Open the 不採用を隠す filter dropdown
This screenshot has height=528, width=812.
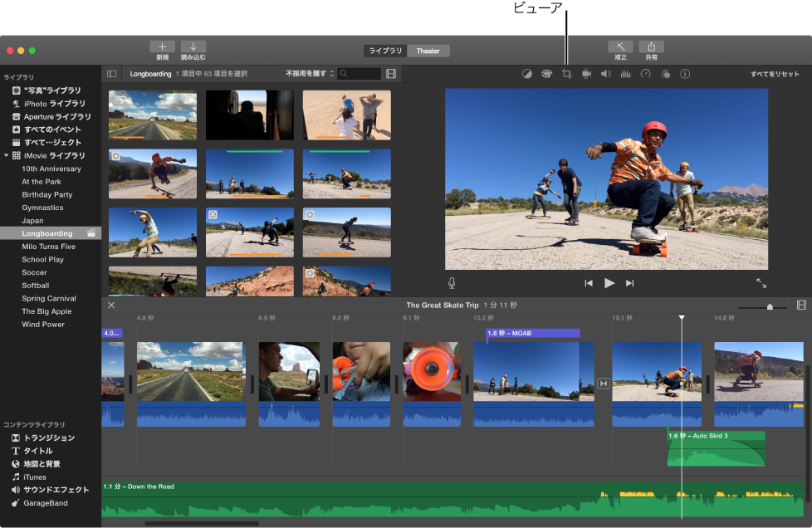(x=310, y=74)
